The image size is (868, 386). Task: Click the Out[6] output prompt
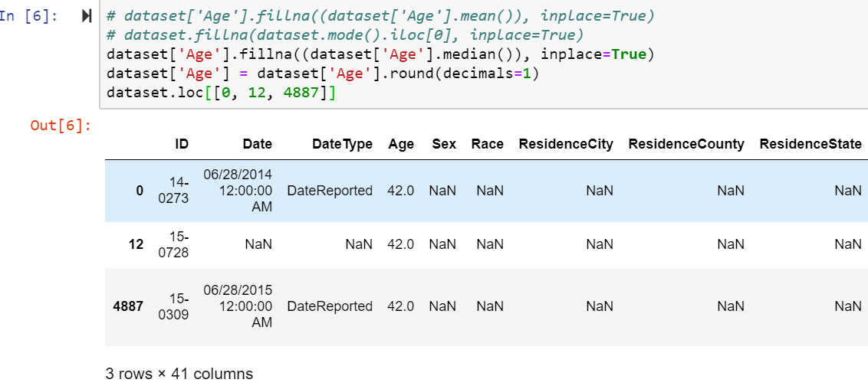[61, 126]
